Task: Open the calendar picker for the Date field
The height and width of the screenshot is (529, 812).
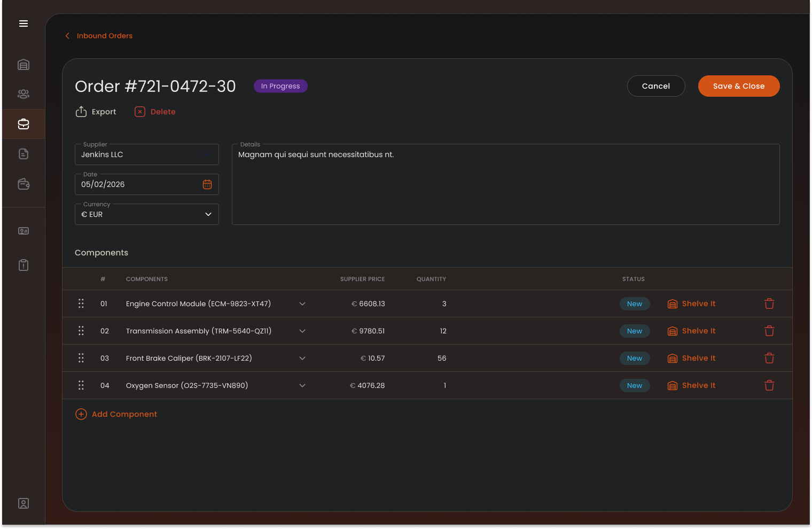Action: pos(207,184)
